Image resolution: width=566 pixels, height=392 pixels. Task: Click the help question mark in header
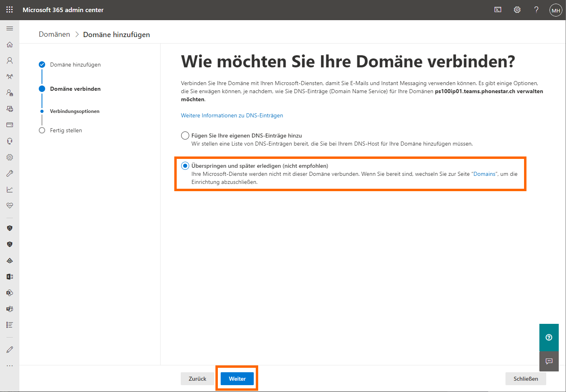point(536,10)
